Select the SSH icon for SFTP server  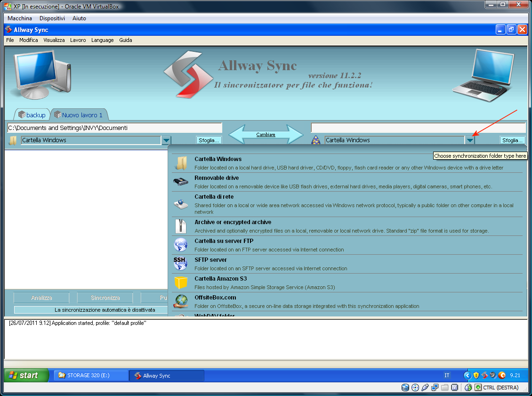(x=180, y=263)
